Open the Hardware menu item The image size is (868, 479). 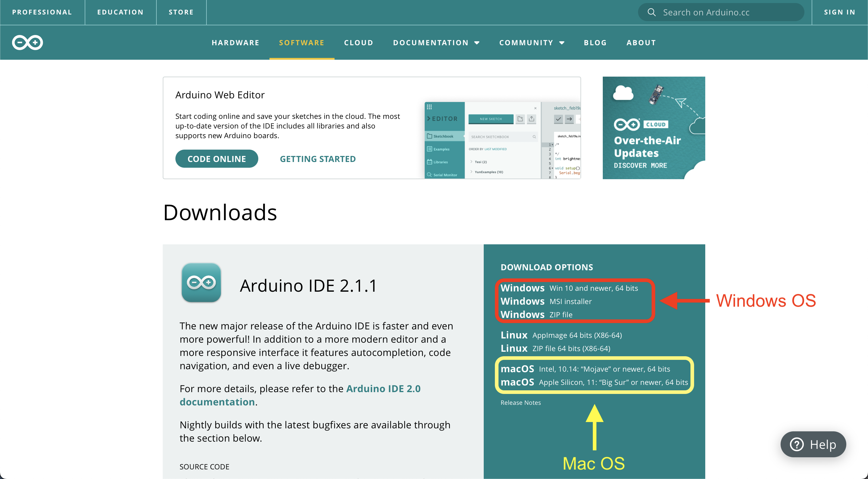point(235,43)
